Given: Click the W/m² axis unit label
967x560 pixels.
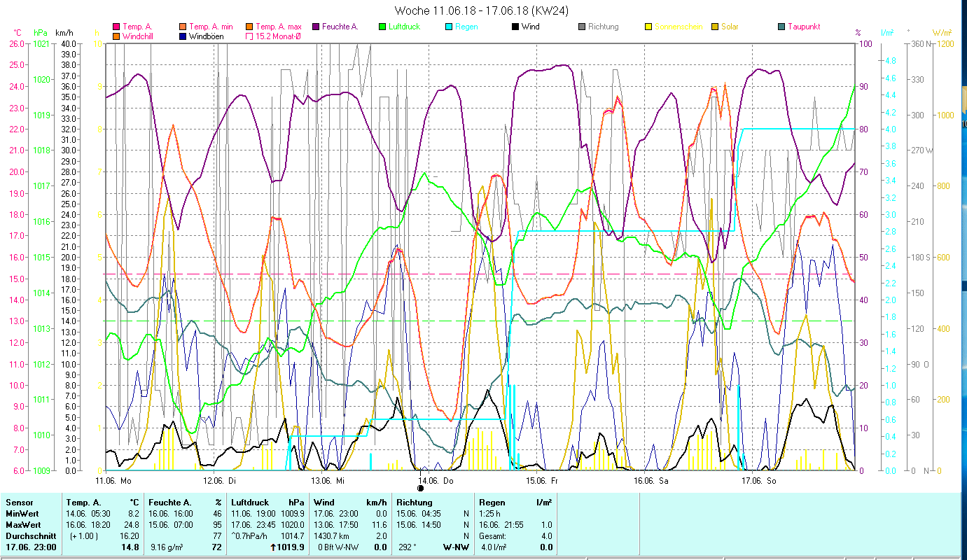Looking at the screenshot, I should coord(940,33).
